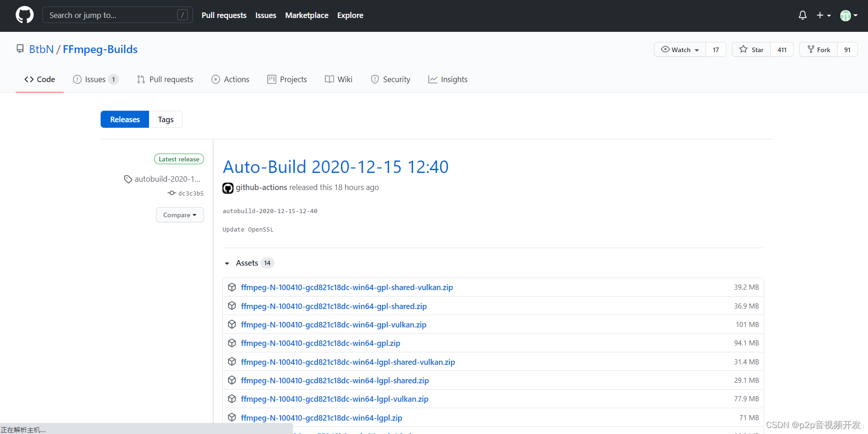Click the github-actions avatar icon
Screen dimensions: 868x434
coord(228,188)
